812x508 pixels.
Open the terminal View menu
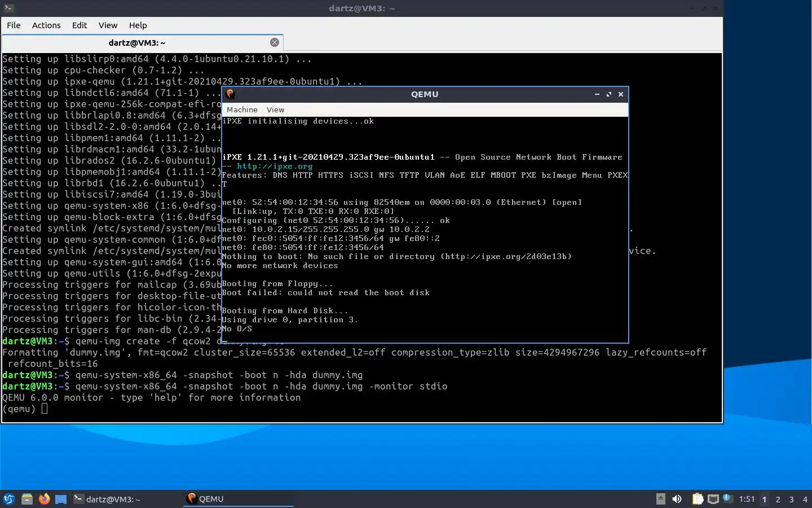click(x=108, y=25)
